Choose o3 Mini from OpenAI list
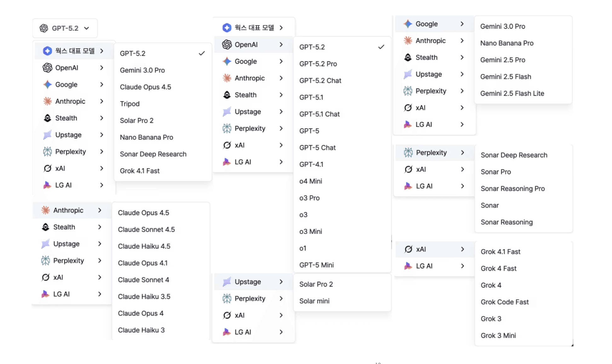 (x=310, y=231)
